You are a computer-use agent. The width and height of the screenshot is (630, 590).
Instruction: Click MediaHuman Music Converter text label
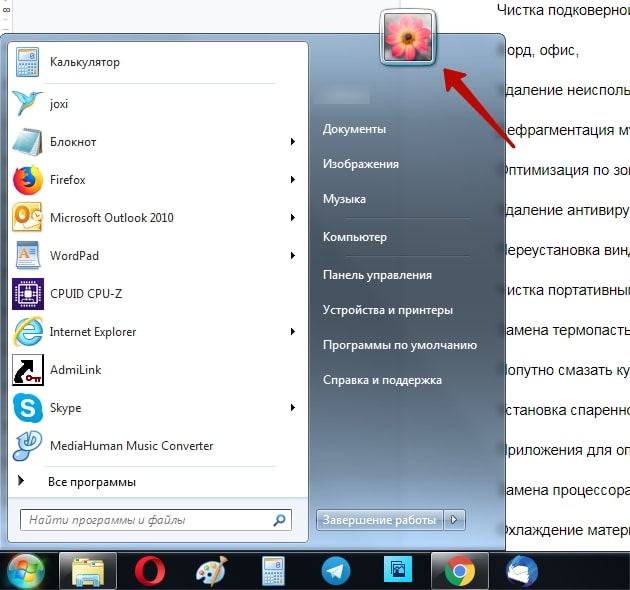tap(131, 446)
